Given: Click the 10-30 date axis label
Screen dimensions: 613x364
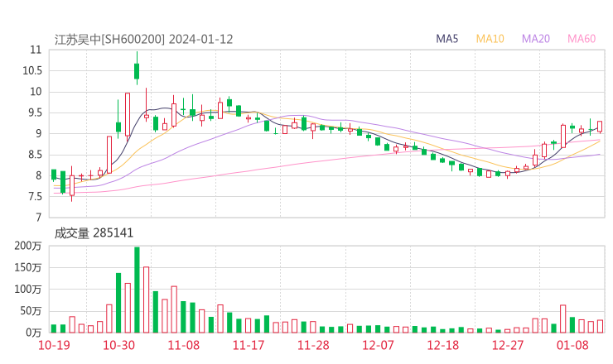Looking at the screenshot, I should [x=118, y=345].
